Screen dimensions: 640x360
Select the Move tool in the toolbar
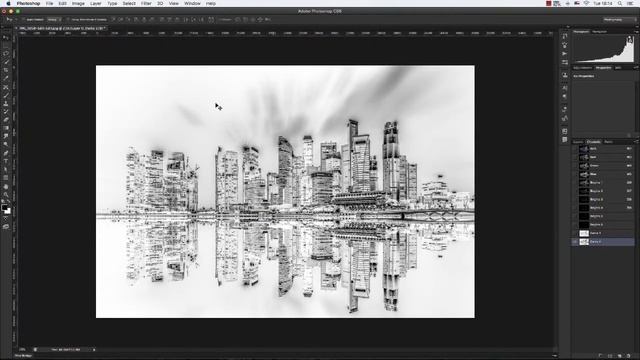6,37
